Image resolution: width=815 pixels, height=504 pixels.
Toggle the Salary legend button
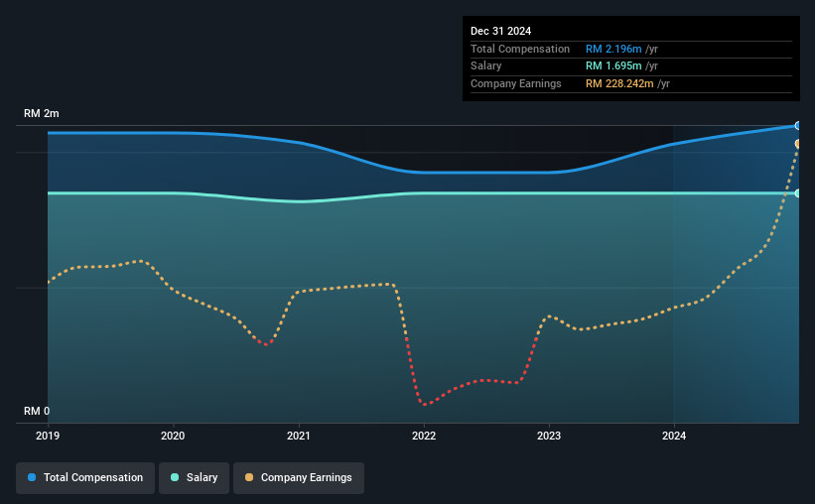(x=194, y=478)
